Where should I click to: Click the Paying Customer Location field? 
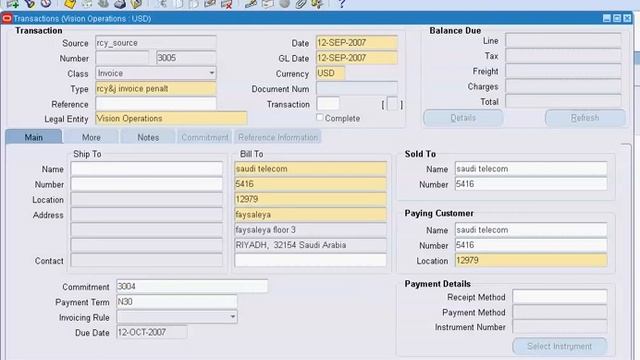point(531,260)
